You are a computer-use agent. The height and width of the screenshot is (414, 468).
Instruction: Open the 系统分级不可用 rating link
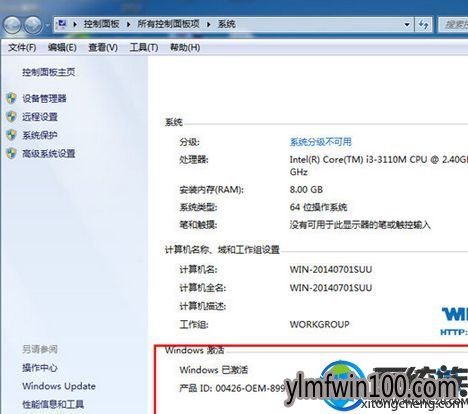point(321,142)
